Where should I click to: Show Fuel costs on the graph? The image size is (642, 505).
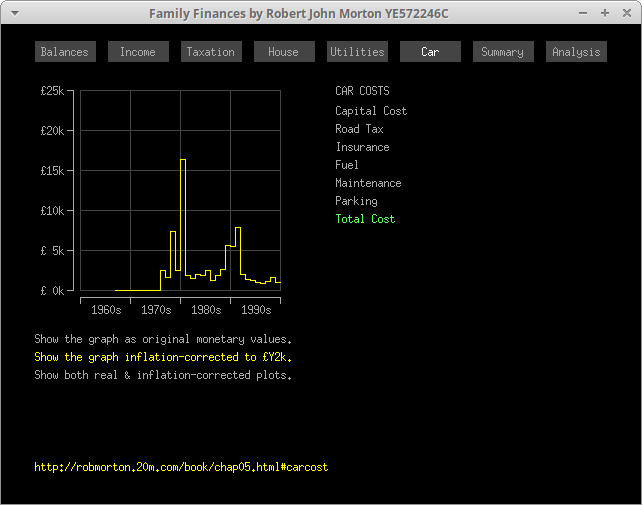point(347,165)
